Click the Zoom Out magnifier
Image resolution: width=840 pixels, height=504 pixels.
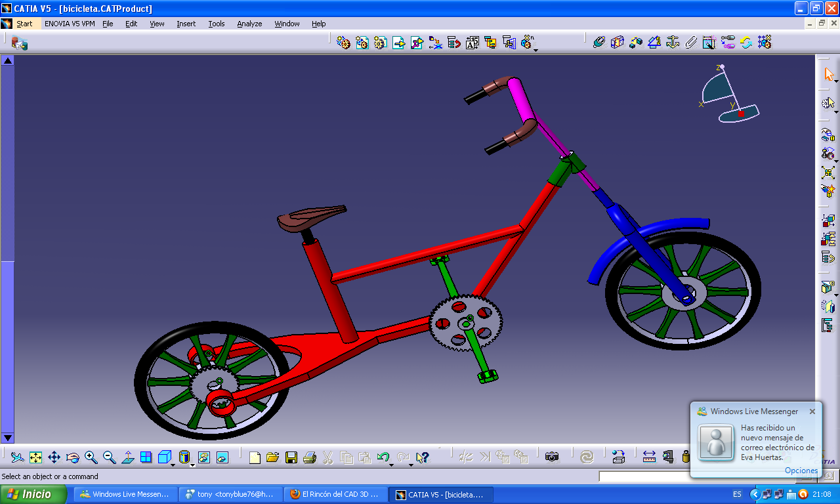(x=110, y=457)
